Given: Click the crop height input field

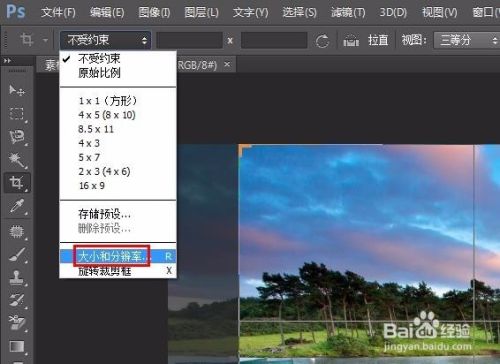Looking at the screenshot, I should (x=274, y=40).
